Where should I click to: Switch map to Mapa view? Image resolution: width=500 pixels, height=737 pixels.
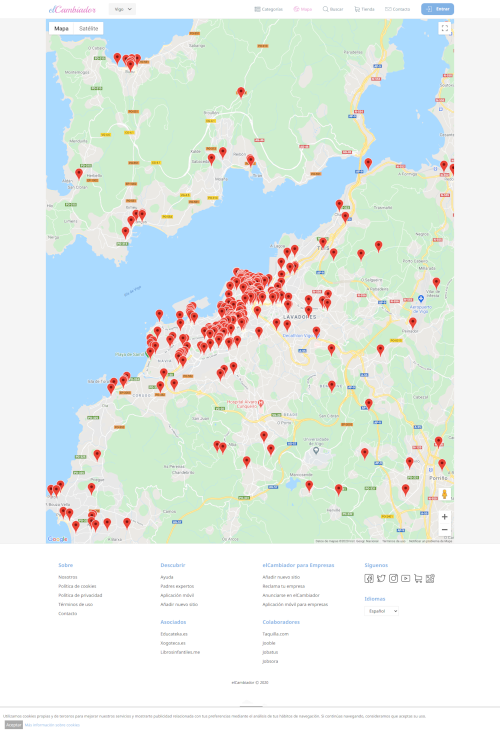pyautogui.click(x=61, y=28)
